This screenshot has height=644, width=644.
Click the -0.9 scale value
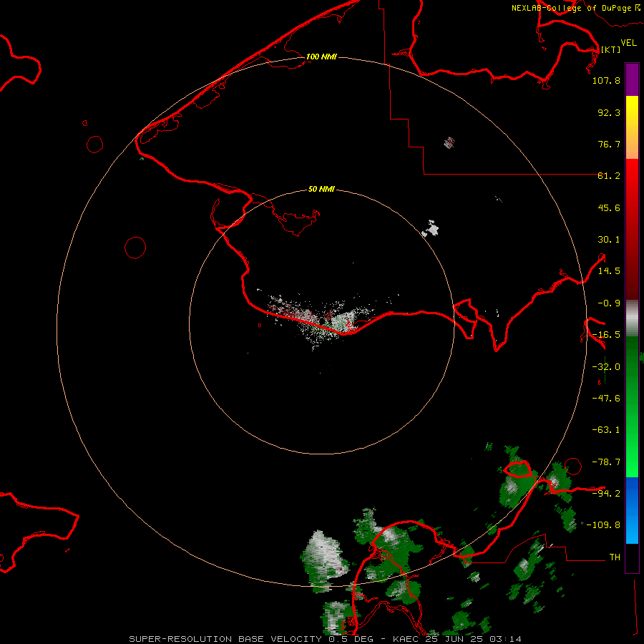click(609, 303)
